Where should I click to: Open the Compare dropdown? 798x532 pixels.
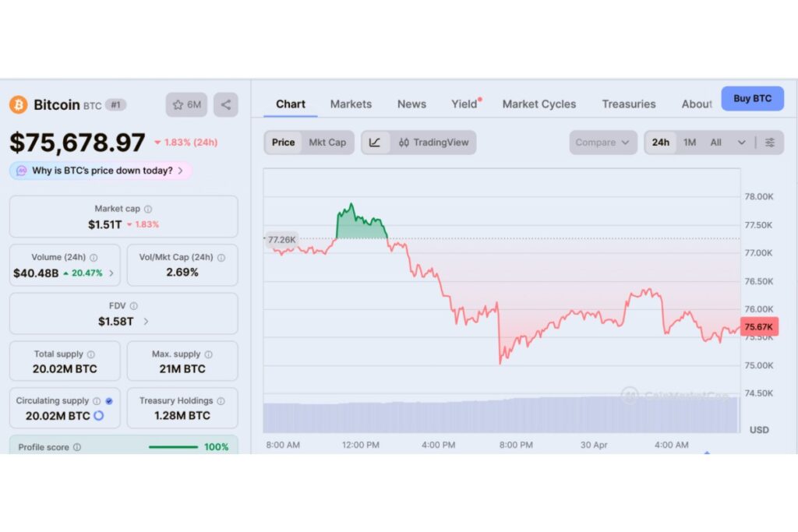click(602, 142)
